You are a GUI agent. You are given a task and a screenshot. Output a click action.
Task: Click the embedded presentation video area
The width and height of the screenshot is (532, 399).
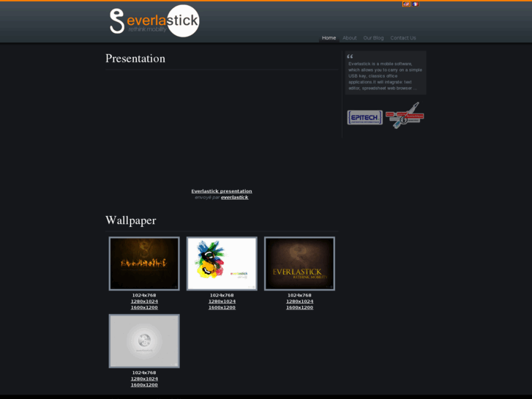click(x=222, y=129)
